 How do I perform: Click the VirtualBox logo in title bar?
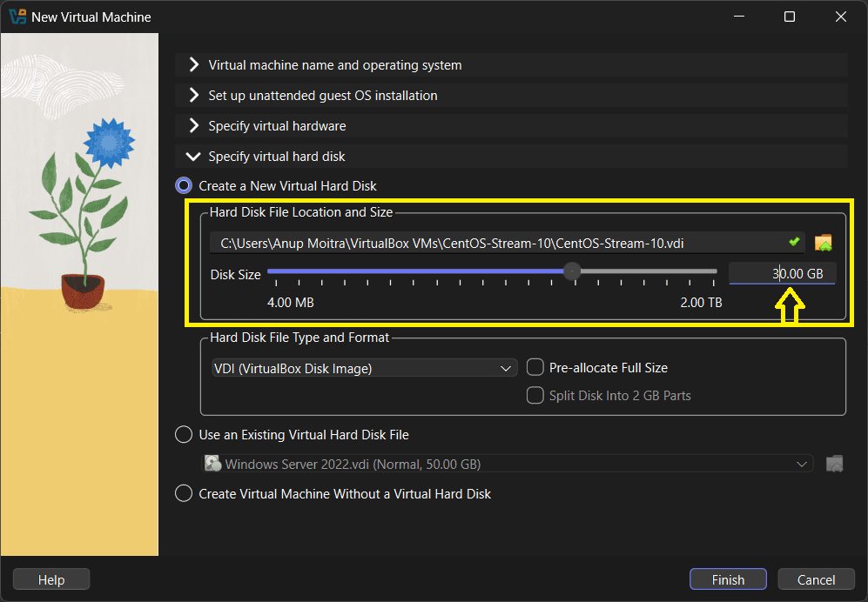(x=17, y=17)
